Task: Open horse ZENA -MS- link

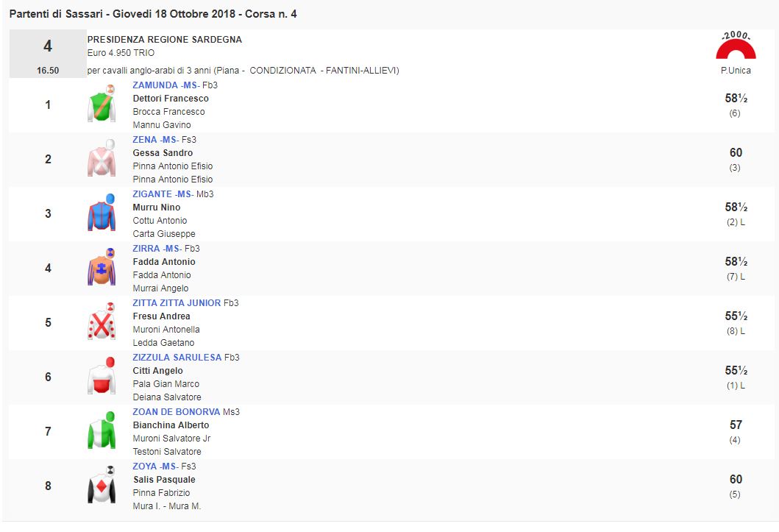Action: pos(155,140)
